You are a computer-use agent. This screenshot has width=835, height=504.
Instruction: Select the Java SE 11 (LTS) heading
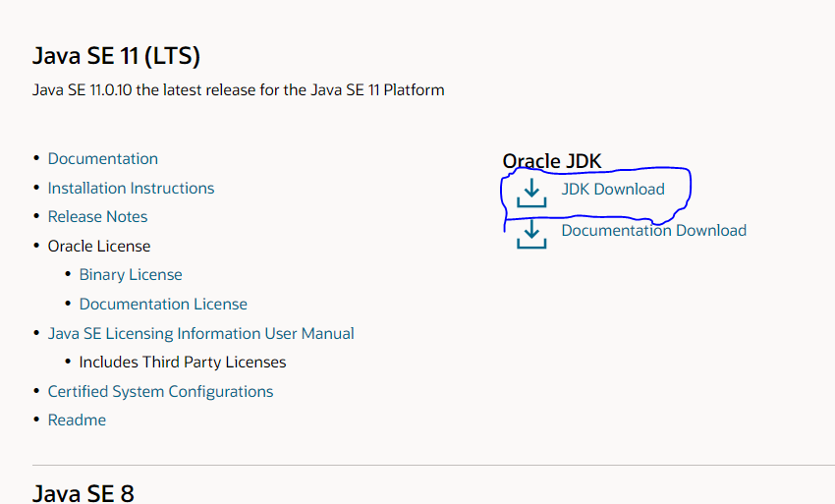(116, 56)
